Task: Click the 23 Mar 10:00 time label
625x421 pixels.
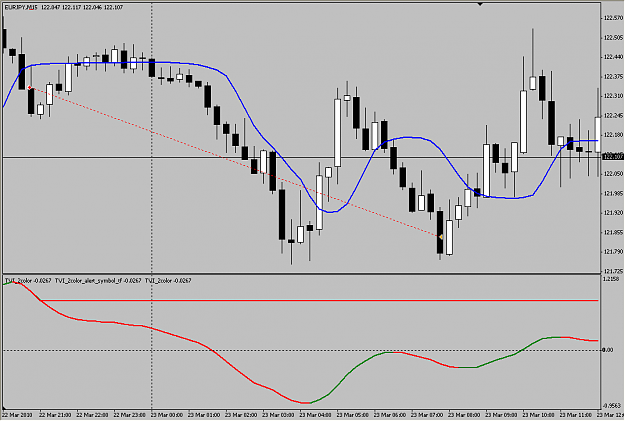Action: point(539,415)
